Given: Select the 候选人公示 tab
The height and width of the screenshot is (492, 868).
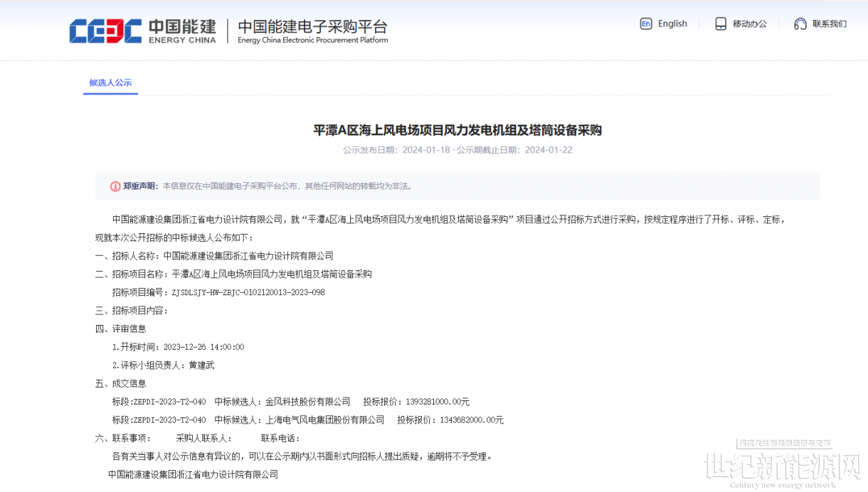Looking at the screenshot, I should click(110, 82).
